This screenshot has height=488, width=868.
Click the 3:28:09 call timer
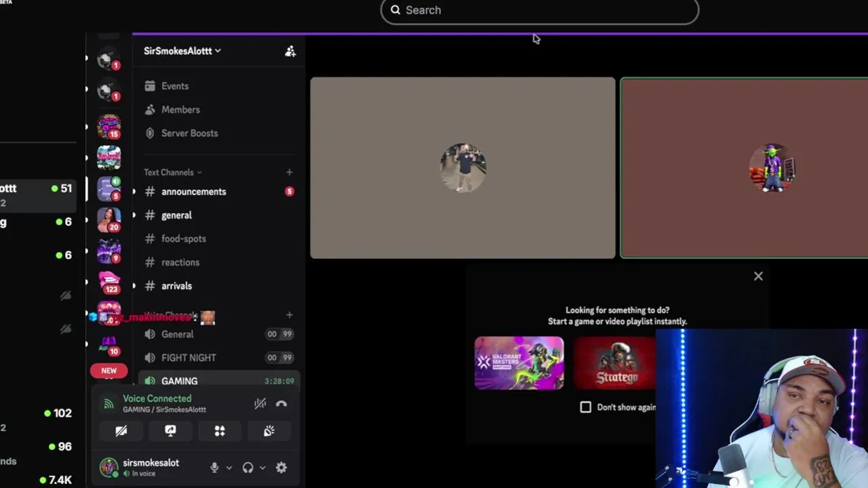(279, 382)
